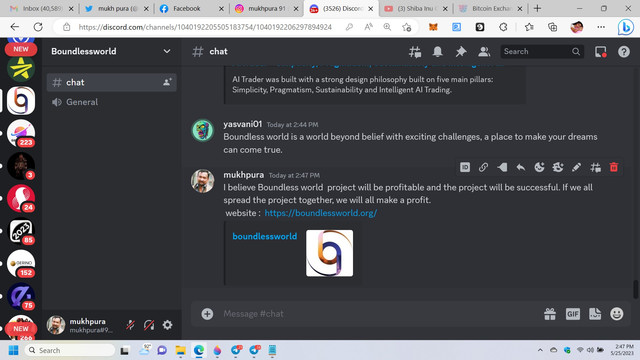Copy message ID icon in hover toolbar
This screenshot has height=360, width=640.
465,167
